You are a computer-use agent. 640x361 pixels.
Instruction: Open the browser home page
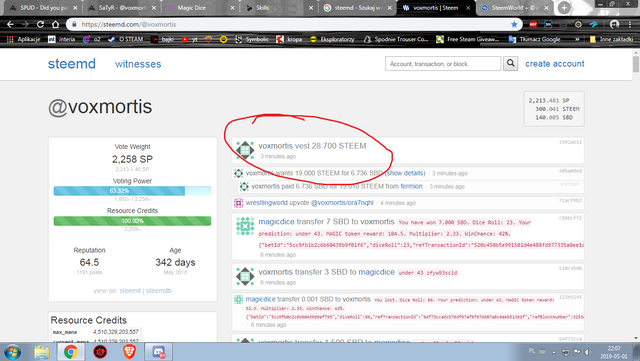[x=56, y=25]
